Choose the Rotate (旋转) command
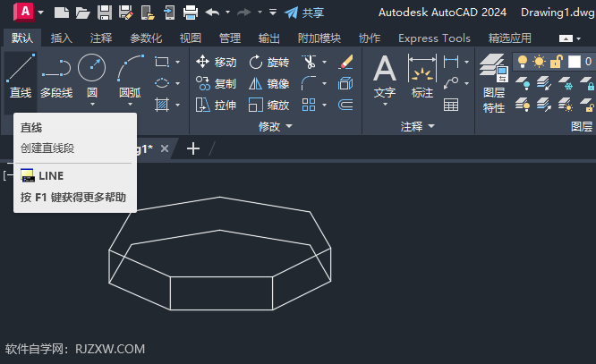Image resolution: width=596 pixels, height=364 pixels. coord(269,62)
